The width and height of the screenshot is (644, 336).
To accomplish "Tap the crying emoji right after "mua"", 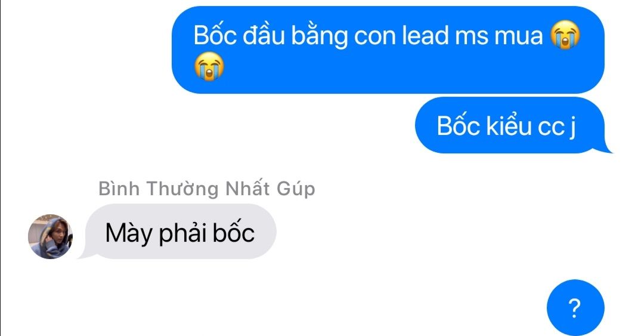I will point(565,35).
